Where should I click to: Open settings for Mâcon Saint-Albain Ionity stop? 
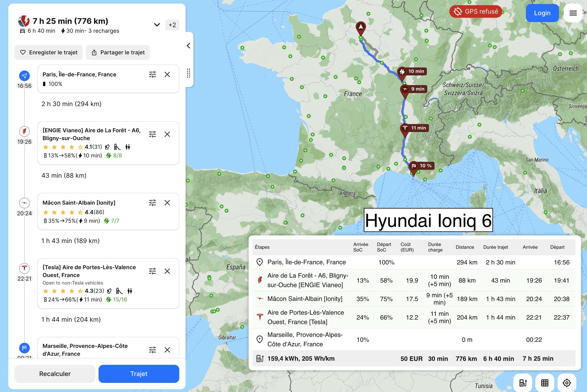click(152, 203)
